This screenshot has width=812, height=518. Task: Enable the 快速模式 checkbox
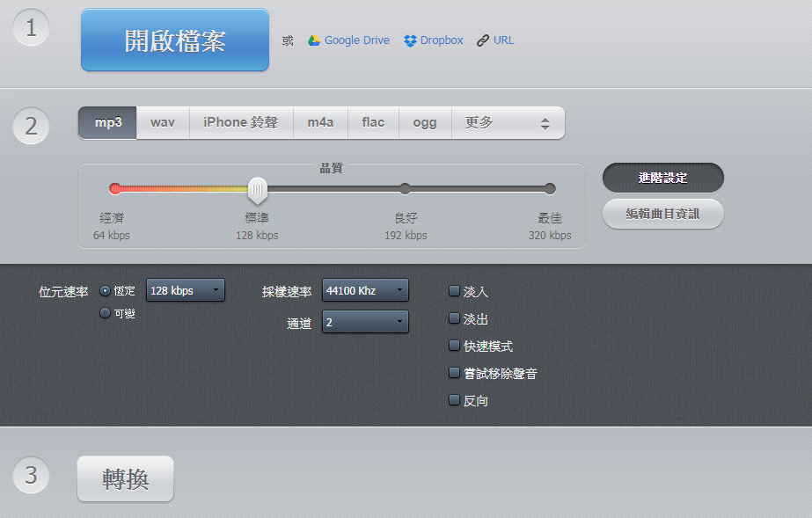coord(454,345)
